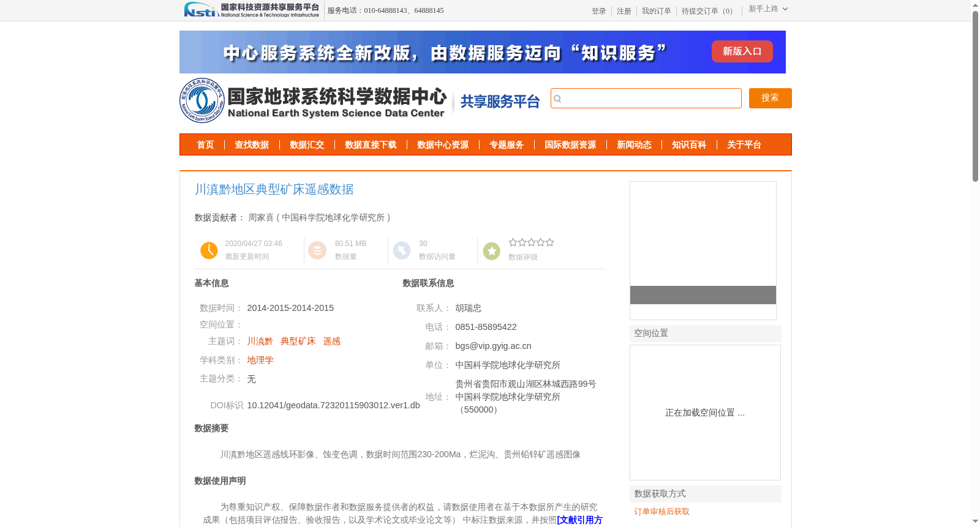The width and height of the screenshot is (980, 527).
Task: Click the dataset preview thumbnail
Action: click(703, 250)
